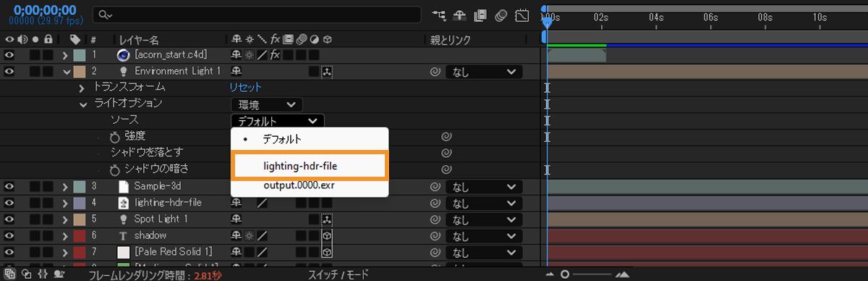Click the file icon of Sample-3d layer
Screen dimensions: 868x281
(x=123, y=186)
